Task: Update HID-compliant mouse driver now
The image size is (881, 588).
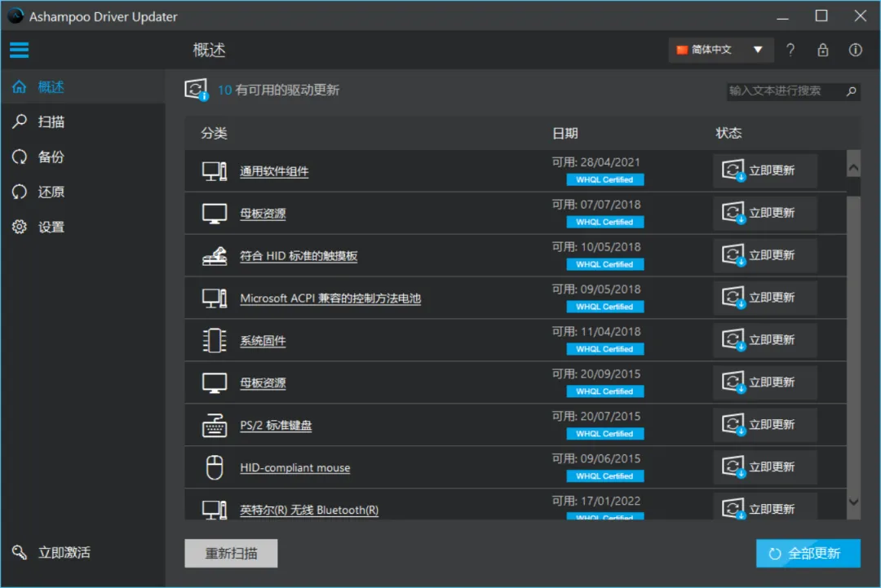Action: (x=764, y=466)
